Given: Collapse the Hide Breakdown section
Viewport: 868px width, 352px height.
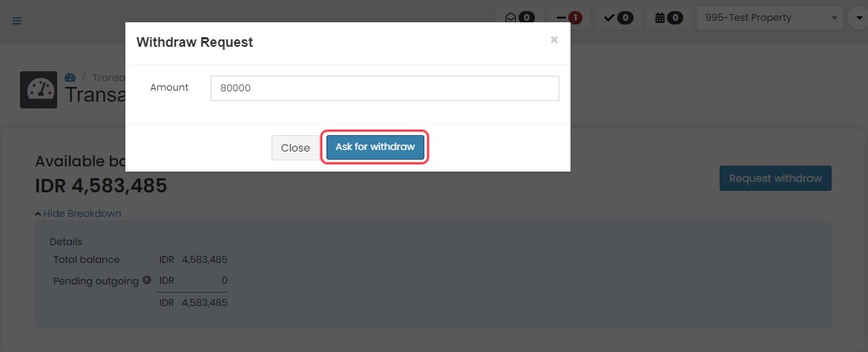Looking at the screenshot, I should [x=78, y=213].
